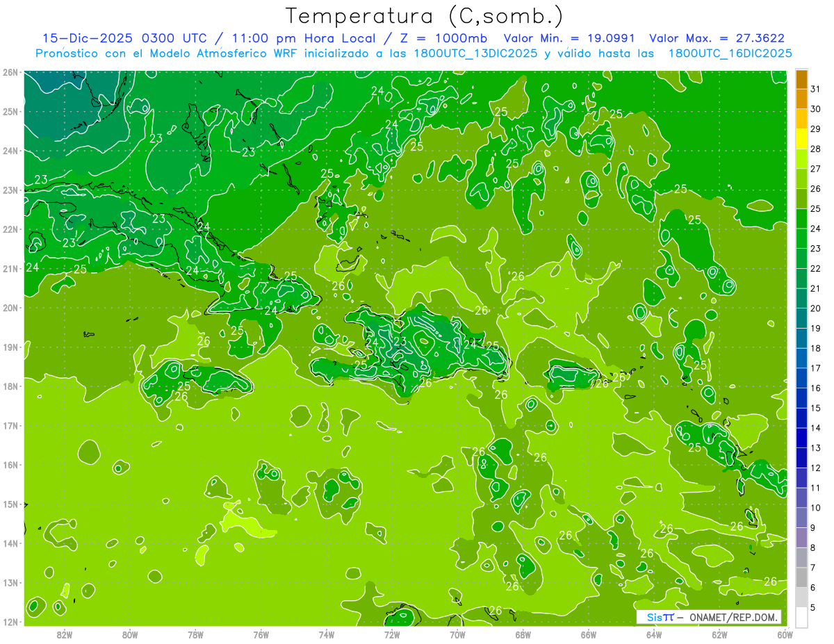This screenshot has height=644, width=834.
Task: Click the '15' value on the color legend
Action: coord(816,408)
